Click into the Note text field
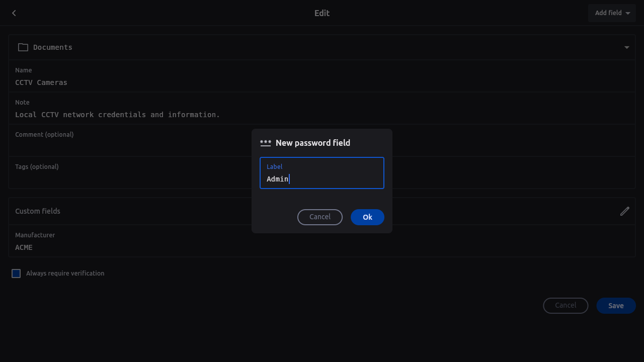Image resolution: width=644 pixels, height=362 pixels. point(322,109)
